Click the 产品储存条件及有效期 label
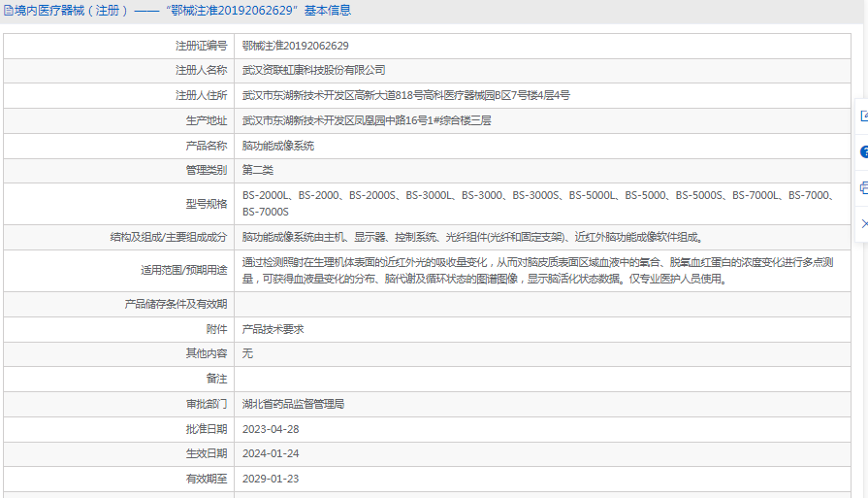Viewport: 868px width, 498px height. coord(177,304)
